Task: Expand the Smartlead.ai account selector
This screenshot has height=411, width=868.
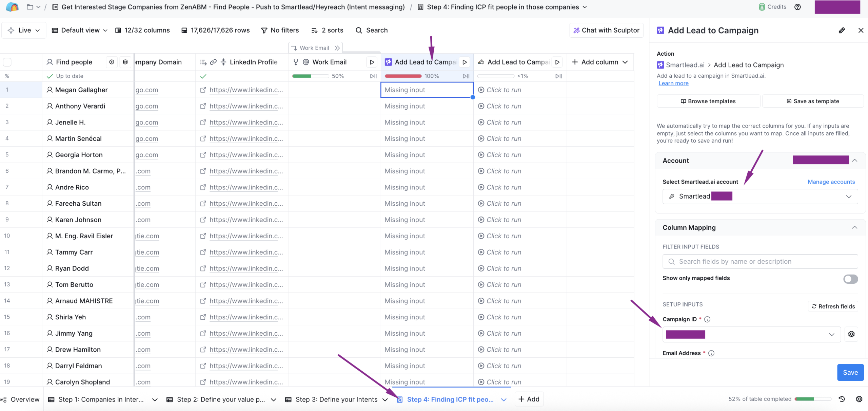Action: 759,196
